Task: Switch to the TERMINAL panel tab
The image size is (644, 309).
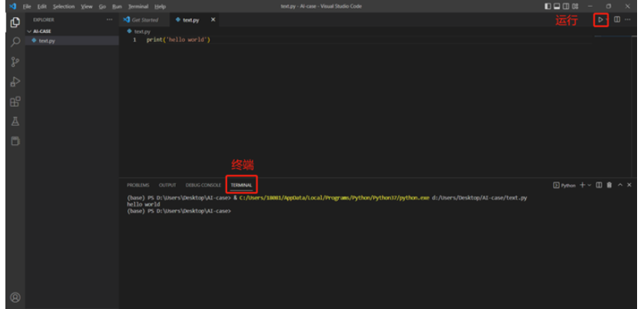Action: click(242, 185)
